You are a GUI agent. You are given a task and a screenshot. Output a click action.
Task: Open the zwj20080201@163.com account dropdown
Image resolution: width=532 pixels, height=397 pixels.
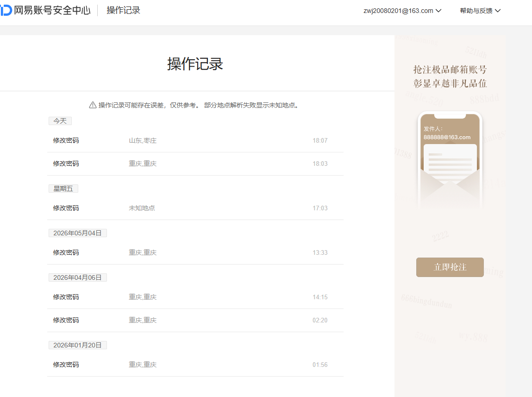(x=402, y=11)
